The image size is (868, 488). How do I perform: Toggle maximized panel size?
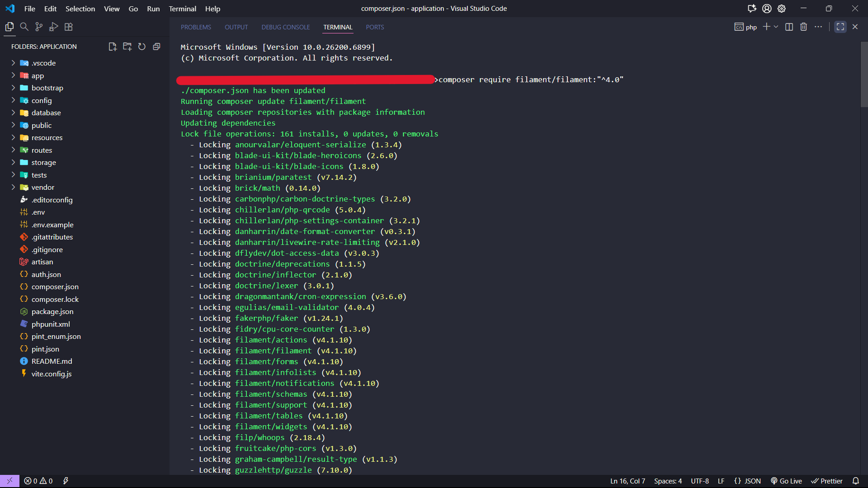pos(840,27)
